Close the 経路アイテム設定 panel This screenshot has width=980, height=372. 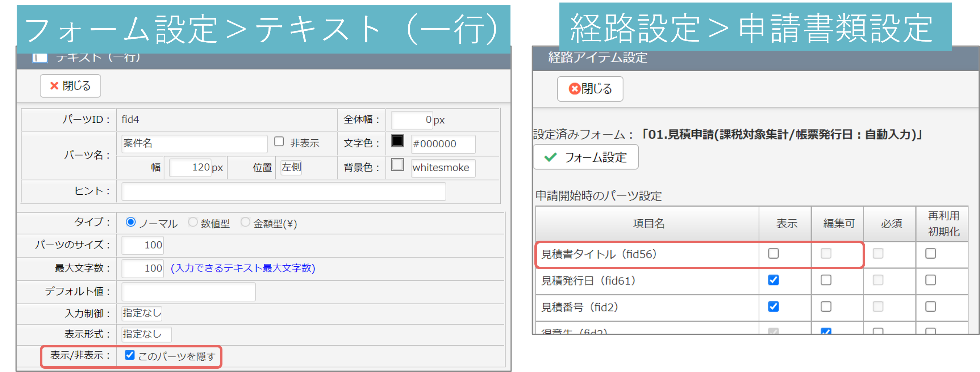[x=590, y=89]
